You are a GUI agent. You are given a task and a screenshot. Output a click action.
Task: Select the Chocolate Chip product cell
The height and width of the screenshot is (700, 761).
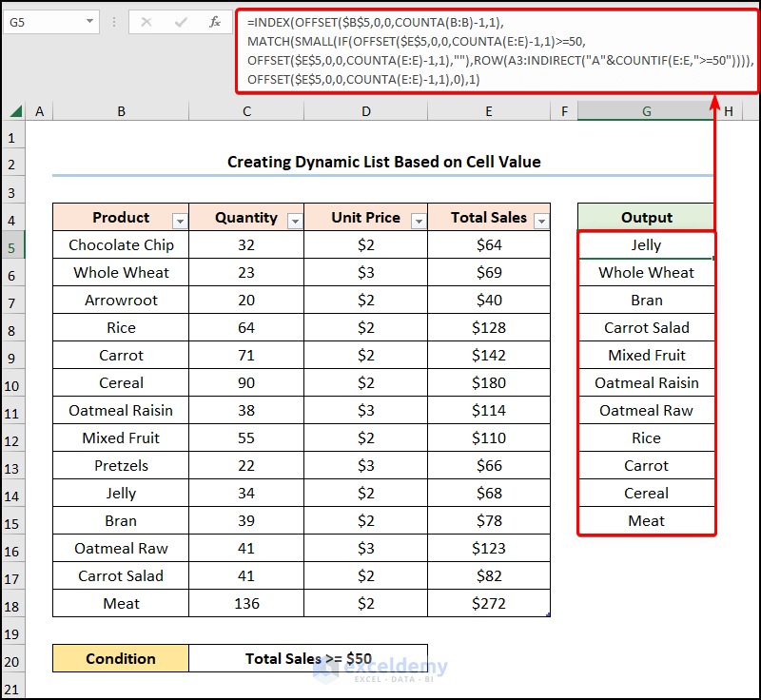[121, 244]
